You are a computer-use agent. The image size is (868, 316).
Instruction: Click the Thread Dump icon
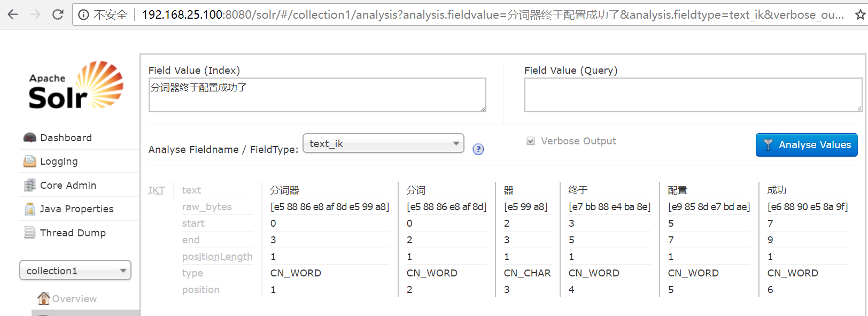tap(30, 233)
